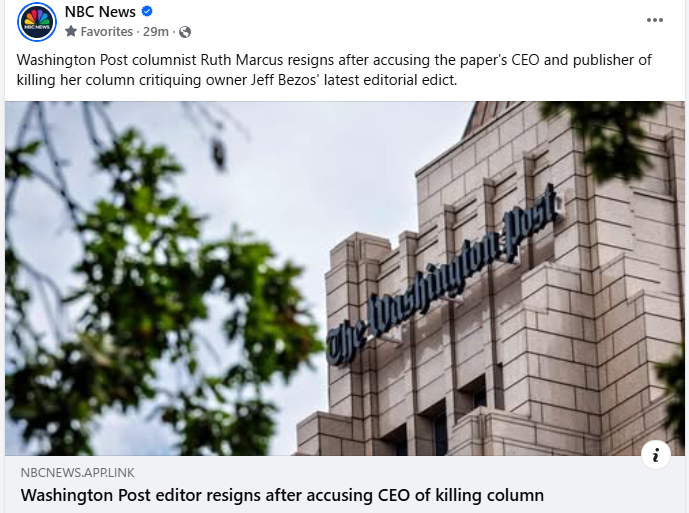Click the Favorites label under page name
The image size is (689, 513).
[106, 32]
